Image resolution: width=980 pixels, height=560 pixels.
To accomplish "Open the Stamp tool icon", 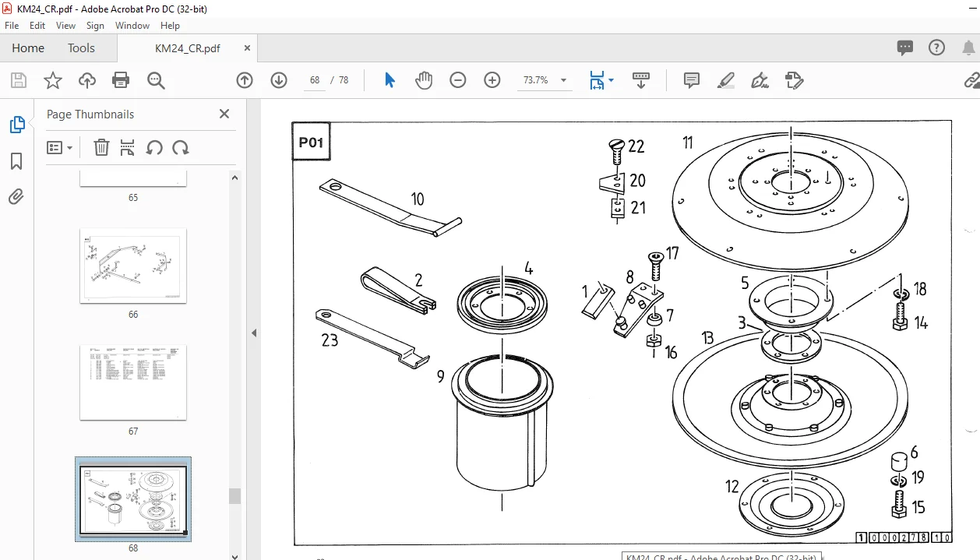I will [794, 80].
